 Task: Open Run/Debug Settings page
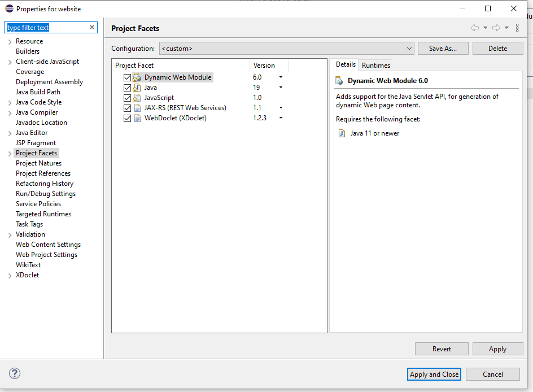tap(46, 194)
